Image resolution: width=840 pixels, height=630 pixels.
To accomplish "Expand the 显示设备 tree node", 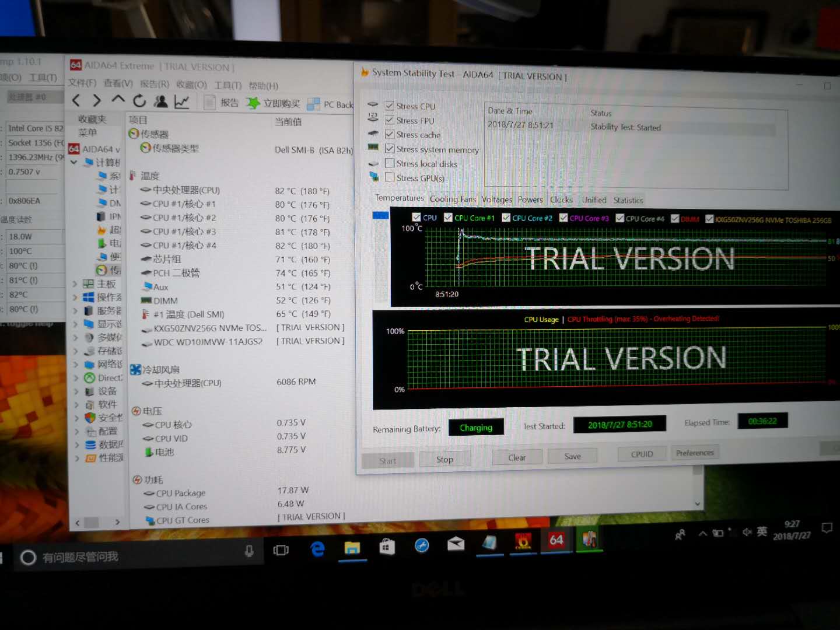I will tap(75, 324).
